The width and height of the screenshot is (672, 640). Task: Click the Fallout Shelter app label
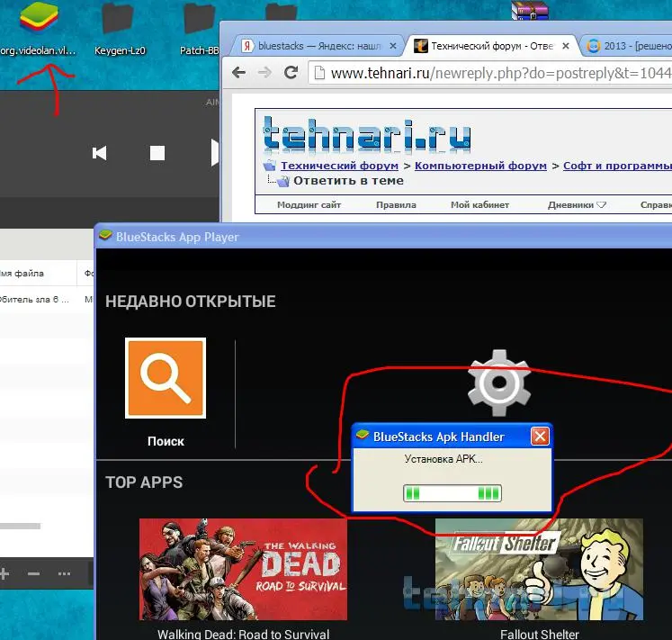(539, 634)
